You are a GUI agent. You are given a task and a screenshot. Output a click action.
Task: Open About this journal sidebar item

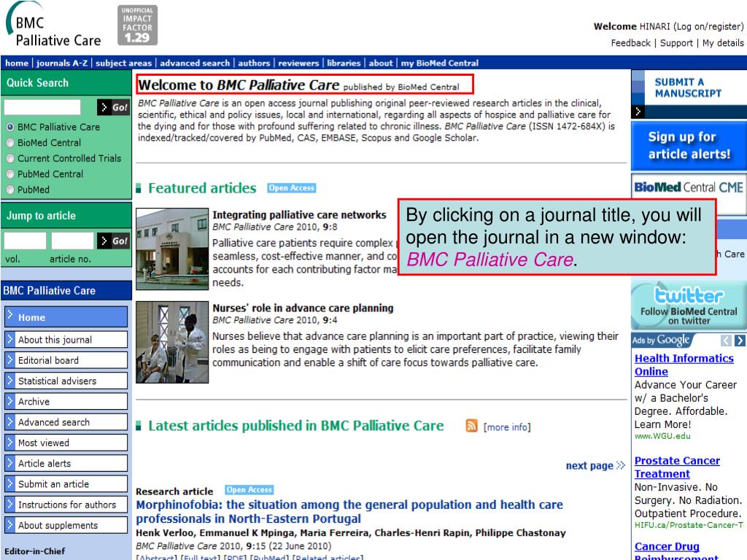[66, 340]
